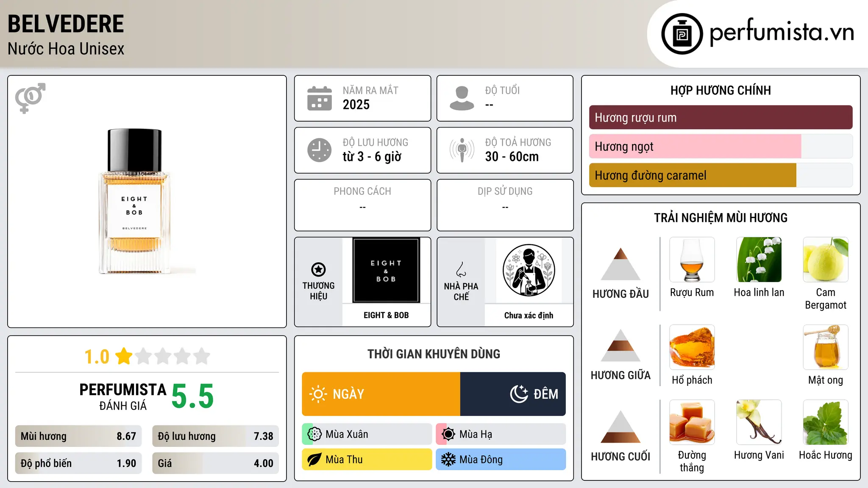Open the Mật ong note image
This screenshot has height=488, width=868.
tap(826, 347)
